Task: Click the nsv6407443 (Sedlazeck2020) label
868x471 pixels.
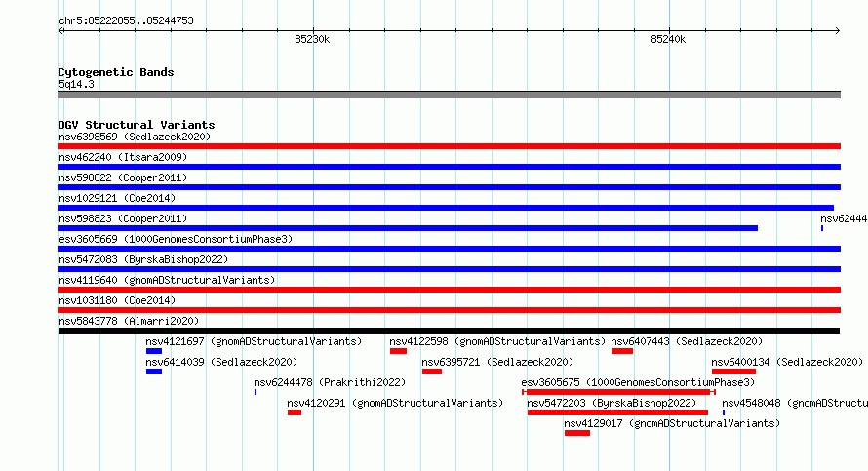Action: tap(687, 341)
